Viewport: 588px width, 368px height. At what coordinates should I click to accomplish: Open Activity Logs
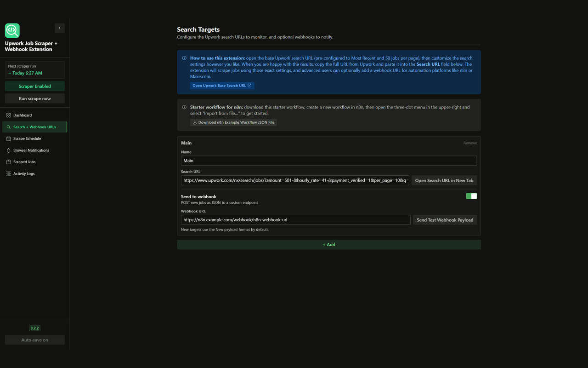tap(35, 174)
